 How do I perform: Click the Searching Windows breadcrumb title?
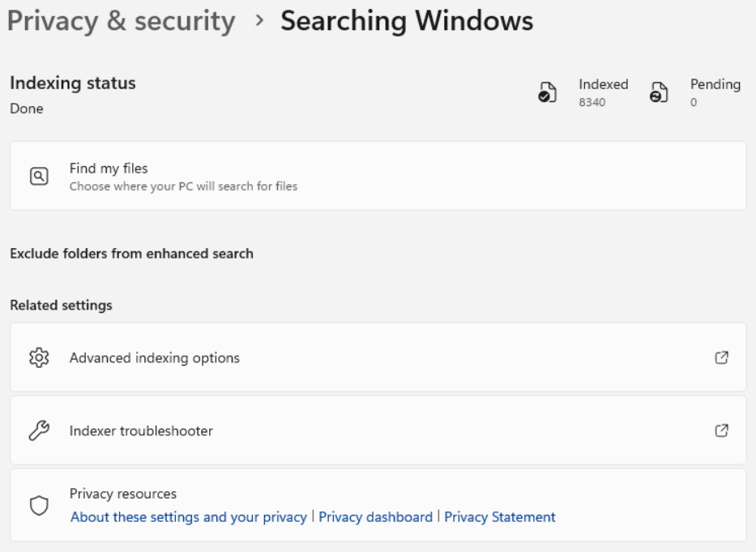point(404,20)
